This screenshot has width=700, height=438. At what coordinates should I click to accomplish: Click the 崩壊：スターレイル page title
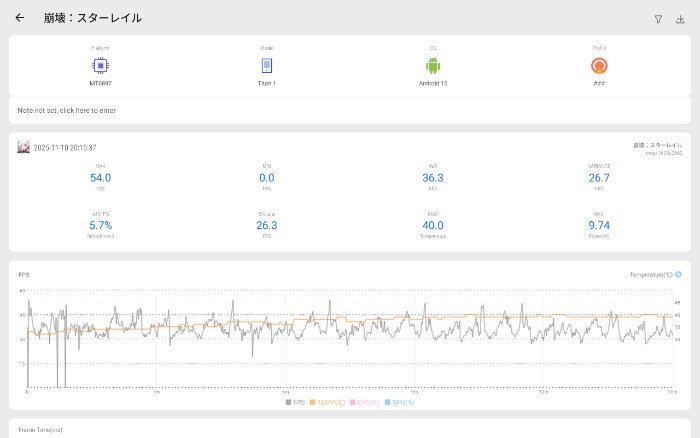coord(92,18)
